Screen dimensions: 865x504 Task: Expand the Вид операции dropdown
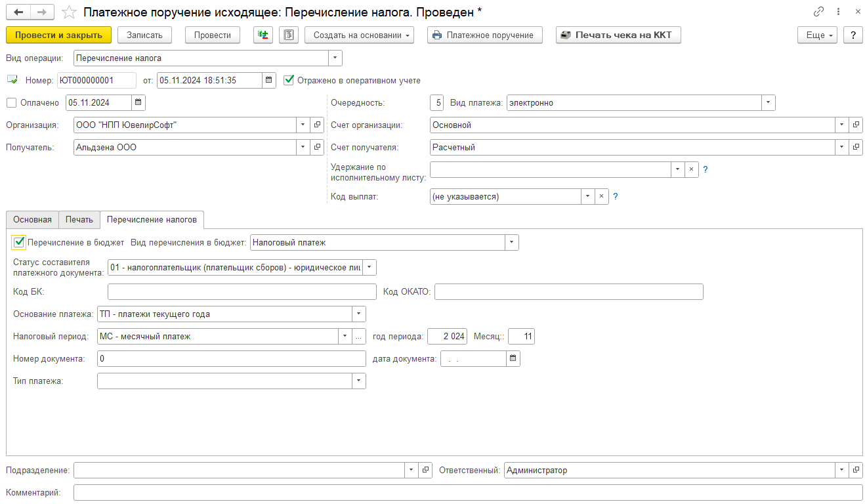335,58
